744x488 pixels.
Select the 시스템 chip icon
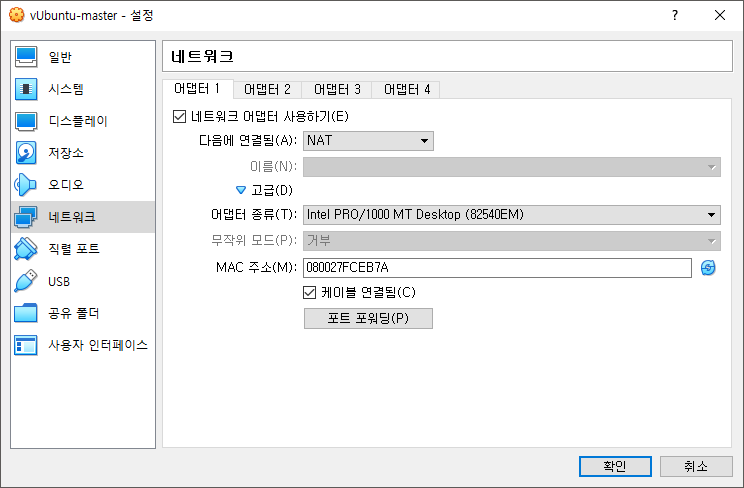click(26, 89)
